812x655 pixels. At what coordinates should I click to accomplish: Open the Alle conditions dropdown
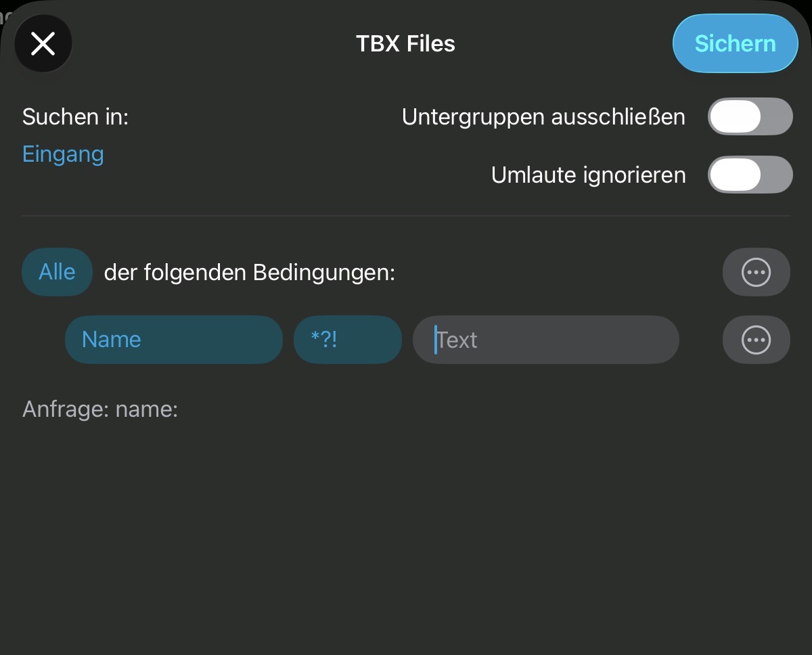[x=57, y=272]
